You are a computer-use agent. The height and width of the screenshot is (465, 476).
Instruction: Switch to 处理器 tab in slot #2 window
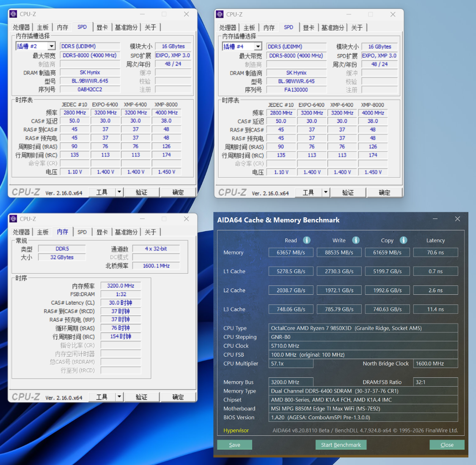21,28
